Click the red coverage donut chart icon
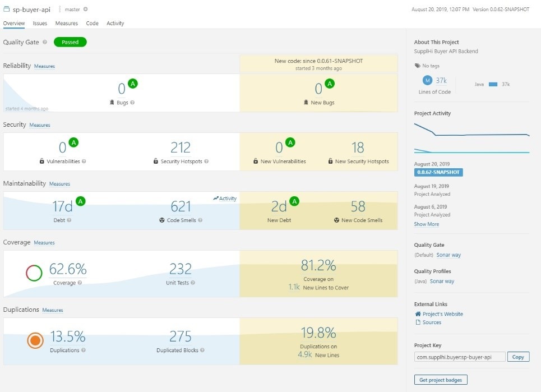Image resolution: width=541 pixels, height=392 pixels. click(34, 273)
